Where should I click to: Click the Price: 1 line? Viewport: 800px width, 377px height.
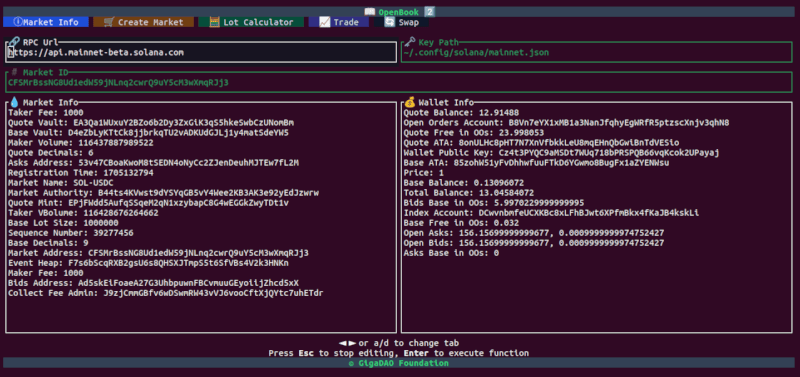point(423,173)
